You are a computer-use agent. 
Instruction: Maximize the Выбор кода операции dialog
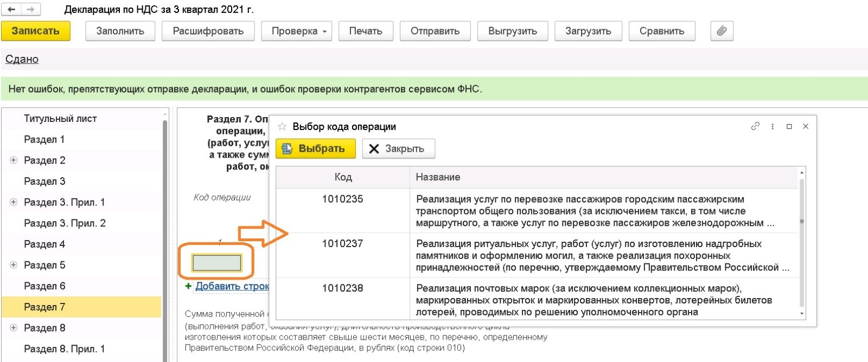[x=789, y=126]
